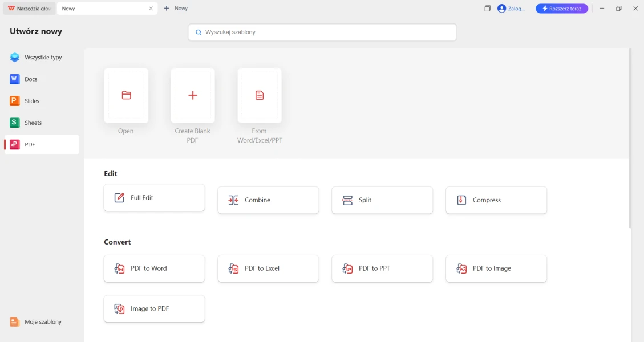Show Wszystkie typy templates
Image resolution: width=644 pixels, height=342 pixels.
(x=43, y=58)
